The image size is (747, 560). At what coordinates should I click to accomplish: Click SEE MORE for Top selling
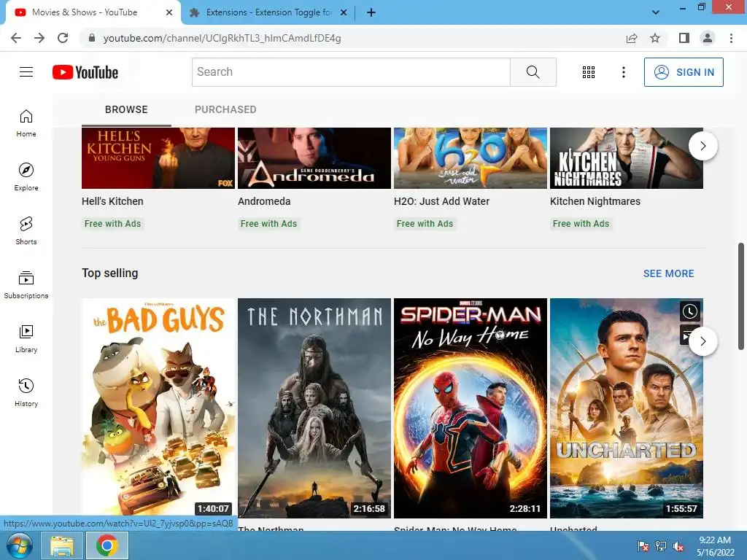tap(668, 273)
